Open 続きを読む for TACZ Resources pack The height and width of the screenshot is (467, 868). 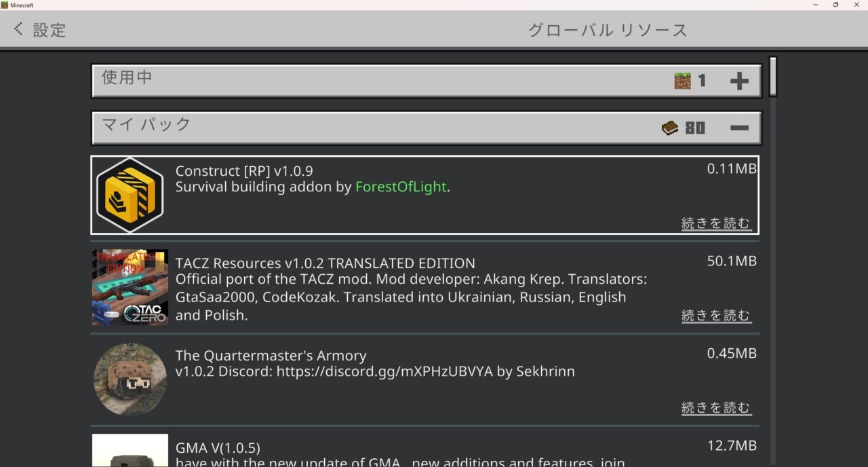click(x=716, y=316)
